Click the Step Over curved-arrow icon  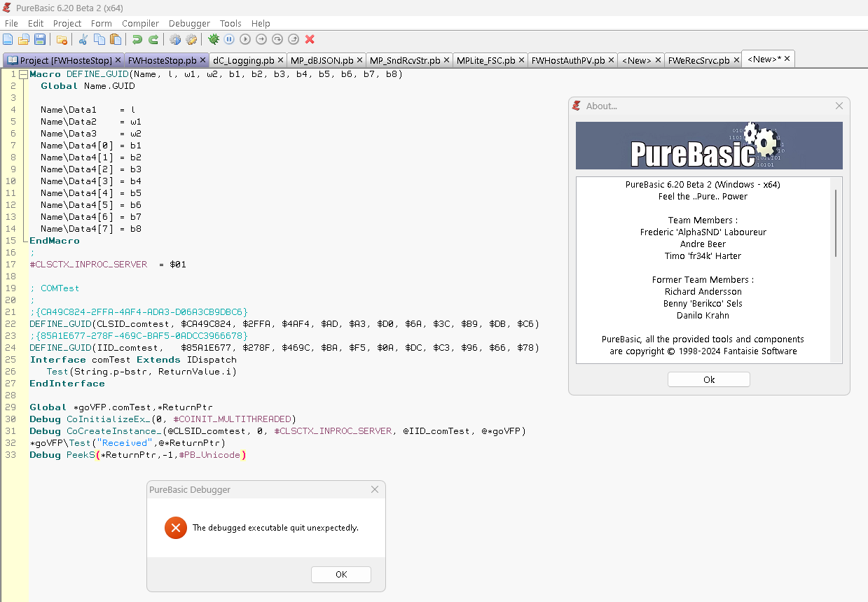[277, 39]
